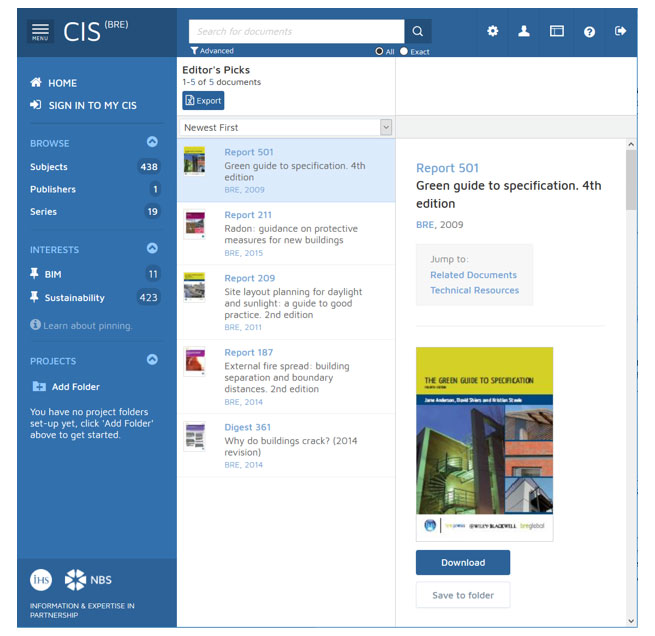Open settings gear icon
Image resolution: width=655 pixels, height=636 pixels.
point(493,31)
